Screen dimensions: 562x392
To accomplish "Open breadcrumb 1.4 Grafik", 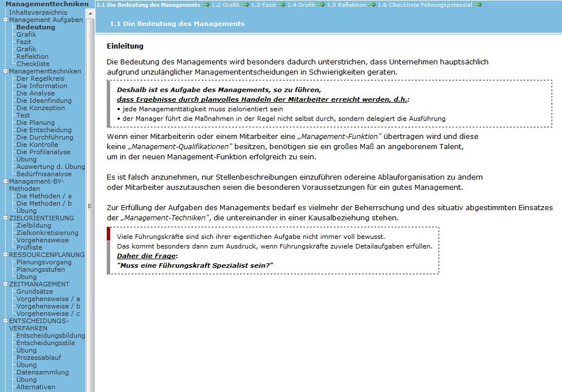I will [x=301, y=5].
